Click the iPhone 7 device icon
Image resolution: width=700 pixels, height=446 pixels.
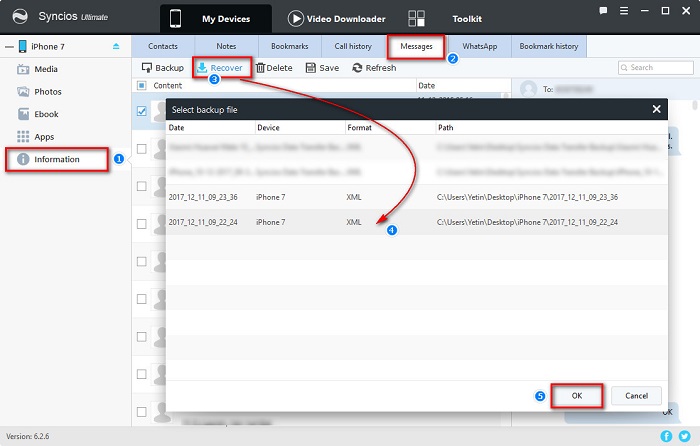pos(22,46)
